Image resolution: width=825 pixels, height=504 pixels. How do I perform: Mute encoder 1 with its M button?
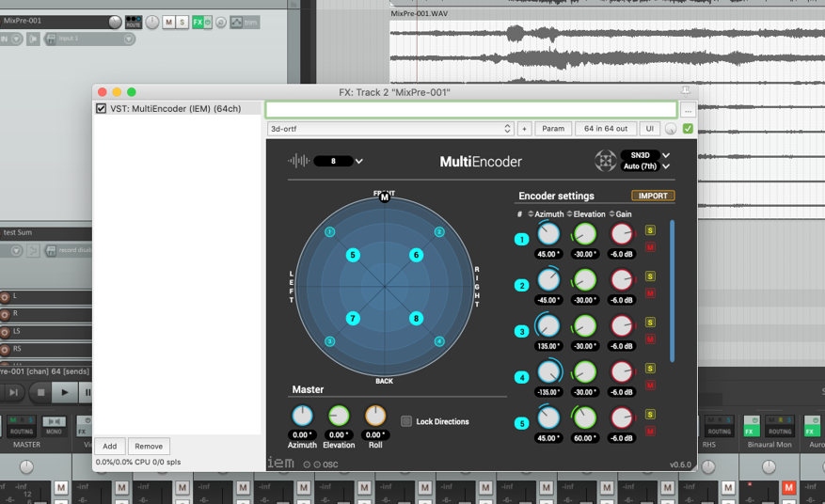(x=650, y=247)
